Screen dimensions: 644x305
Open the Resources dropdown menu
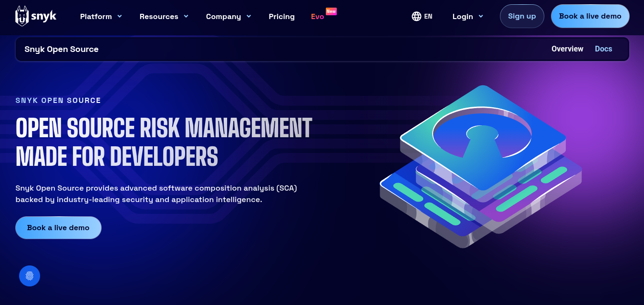pos(164,16)
